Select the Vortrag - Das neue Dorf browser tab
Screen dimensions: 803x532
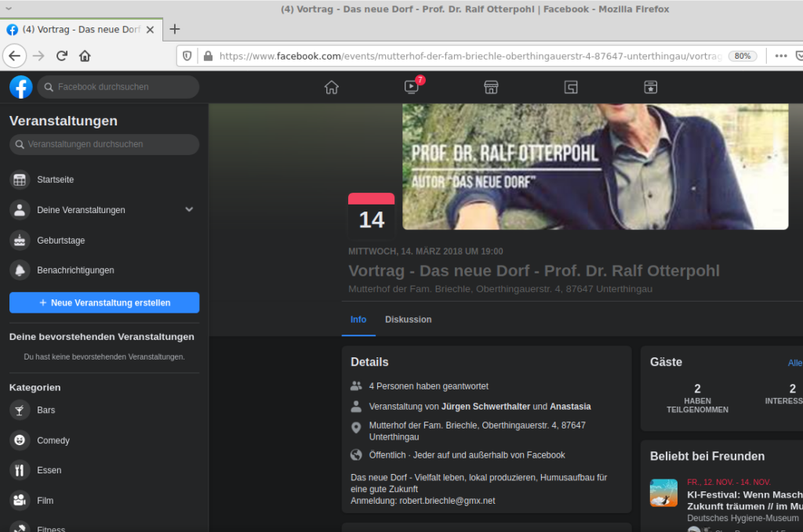[82, 30]
